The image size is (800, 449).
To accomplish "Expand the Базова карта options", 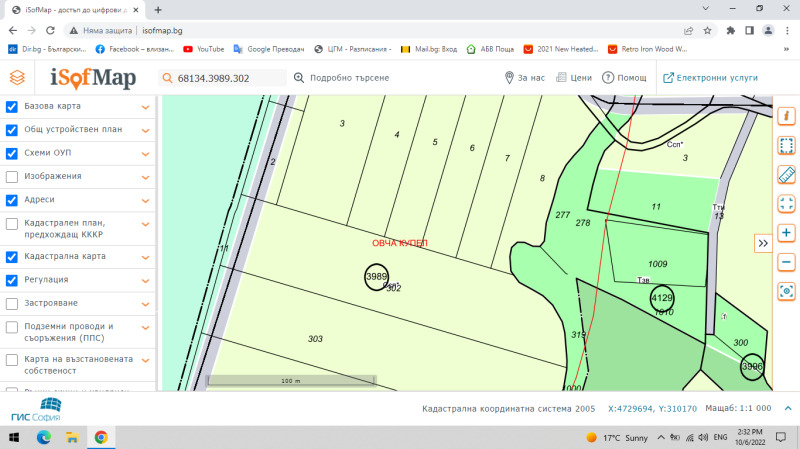I will (x=145, y=107).
